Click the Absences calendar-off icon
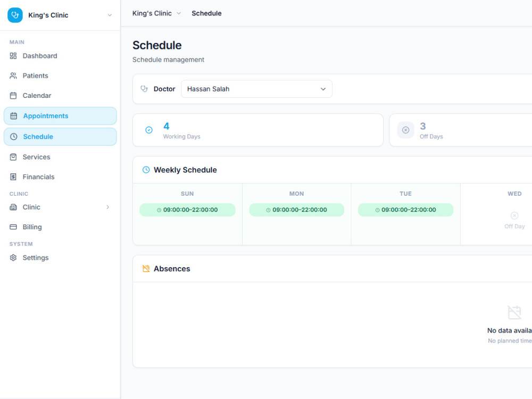 [146, 269]
